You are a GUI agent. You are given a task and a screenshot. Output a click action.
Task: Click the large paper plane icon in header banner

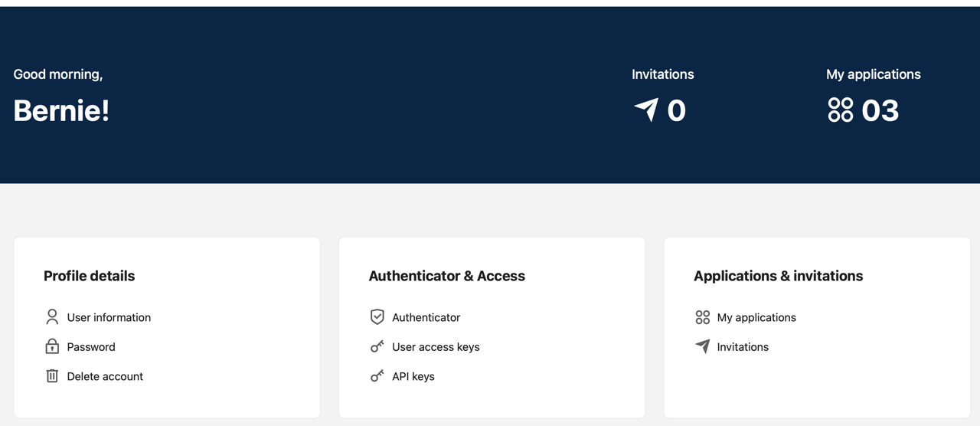[646, 110]
